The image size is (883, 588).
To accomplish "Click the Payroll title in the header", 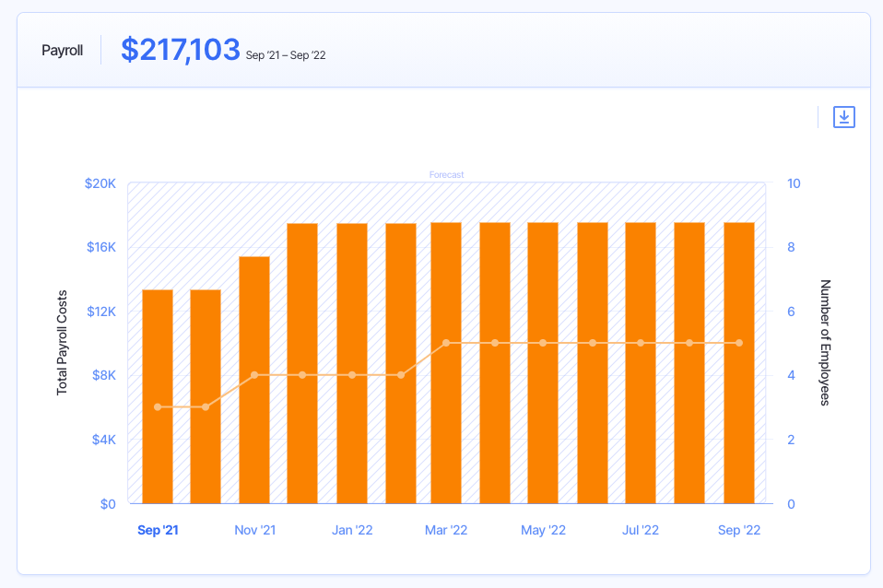I will 62,51.
